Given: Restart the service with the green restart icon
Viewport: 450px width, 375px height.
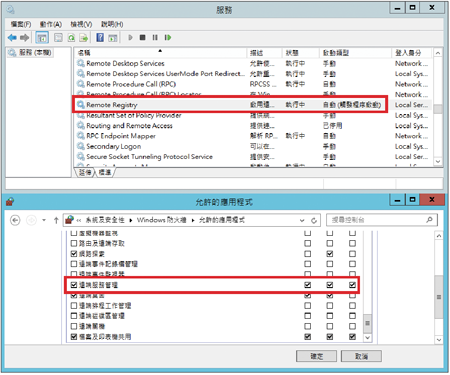Looking at the screenshot, I should click(168, 37).
